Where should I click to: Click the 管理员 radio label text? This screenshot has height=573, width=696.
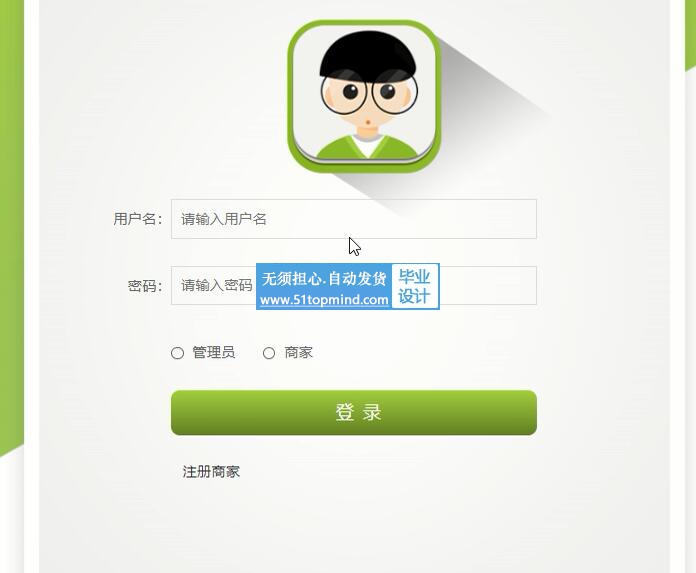214,352
